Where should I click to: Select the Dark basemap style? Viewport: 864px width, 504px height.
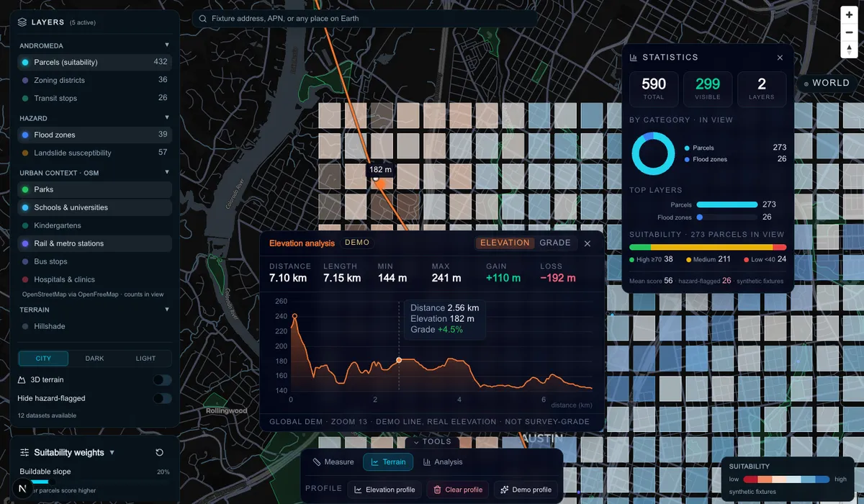(x=95, y=359)
